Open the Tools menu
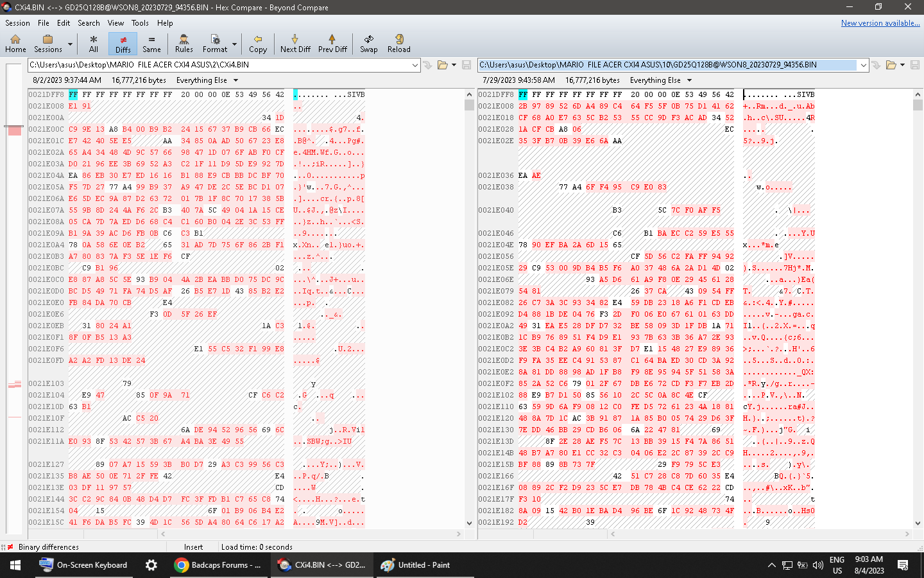Screen dimensions: 924x578 140,23
